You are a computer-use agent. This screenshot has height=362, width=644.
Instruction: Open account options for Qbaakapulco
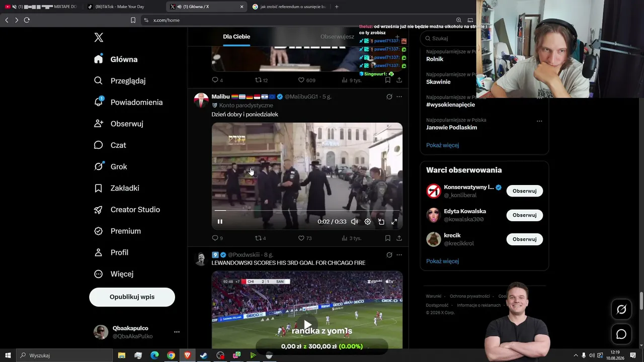click(x=177, y=332)
